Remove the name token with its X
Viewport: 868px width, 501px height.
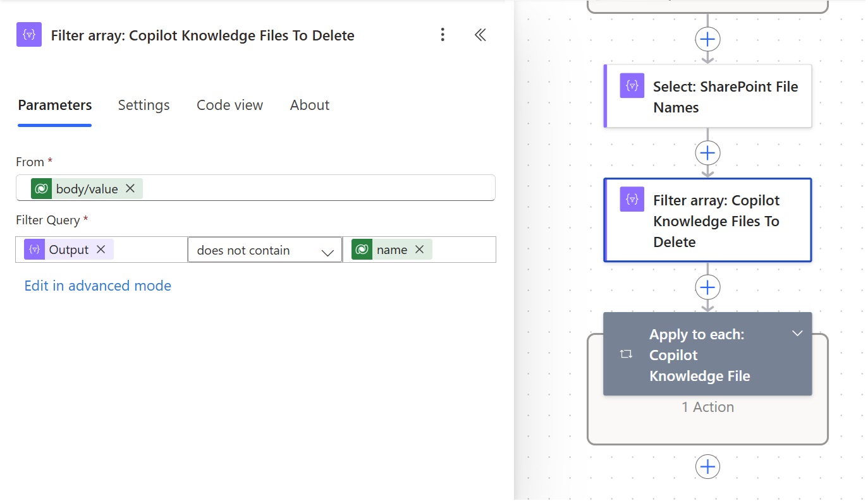[419, 249]
